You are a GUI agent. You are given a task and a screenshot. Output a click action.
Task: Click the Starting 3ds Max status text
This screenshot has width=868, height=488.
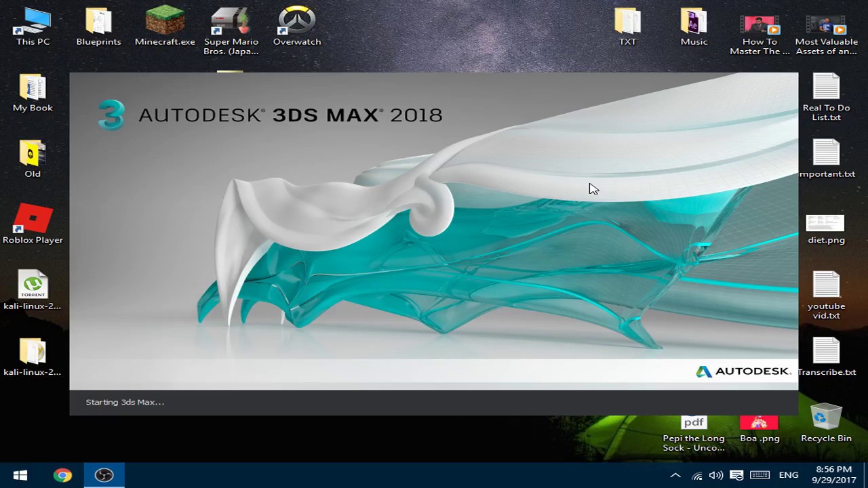tap(125, 402)
